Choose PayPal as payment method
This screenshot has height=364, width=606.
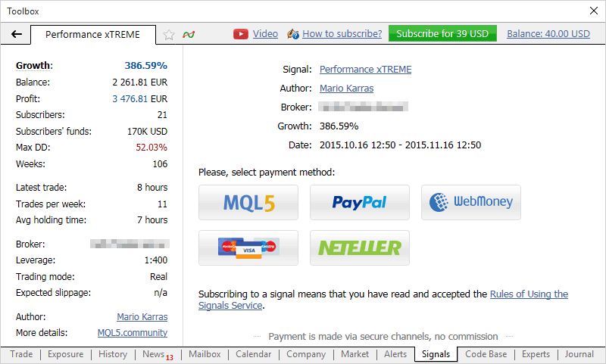360,202
